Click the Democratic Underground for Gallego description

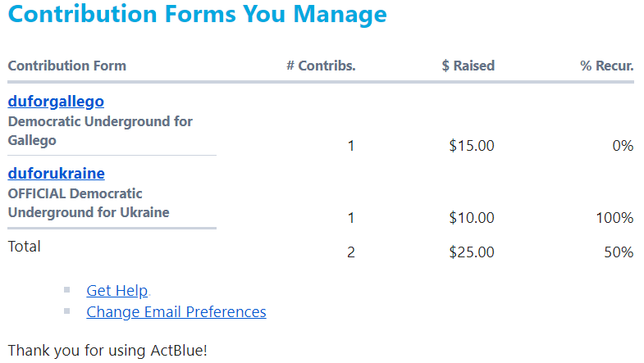click(x=100, y=131)
